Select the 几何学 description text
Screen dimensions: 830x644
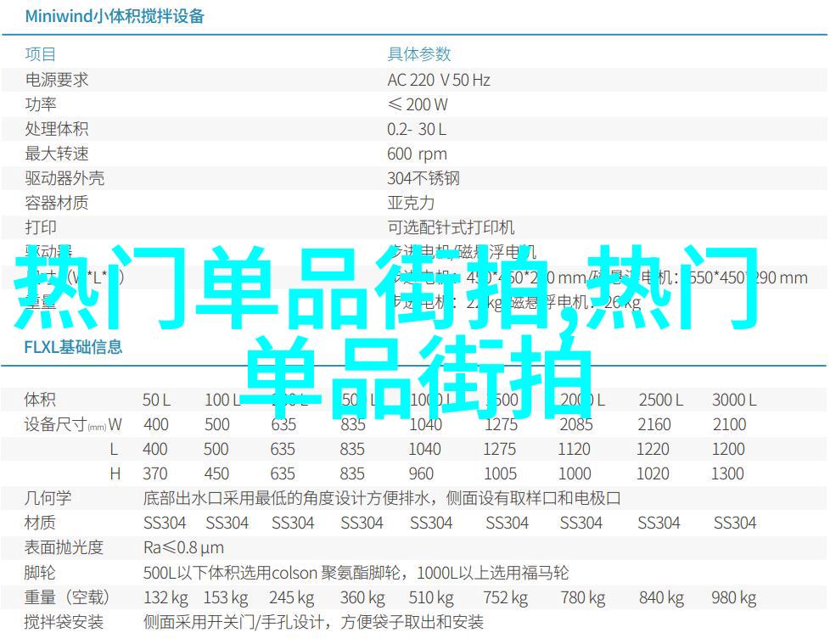pyautogui.click(x=382, y=498)
